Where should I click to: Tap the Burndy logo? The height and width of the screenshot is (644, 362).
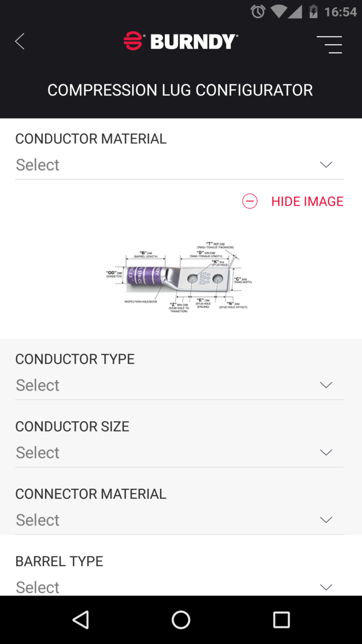tap(181, 42)
